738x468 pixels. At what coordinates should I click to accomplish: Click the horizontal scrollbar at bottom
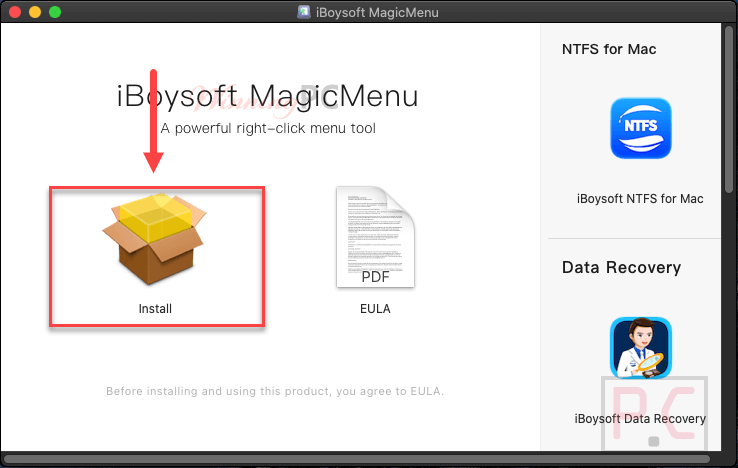tap(356, 459)
